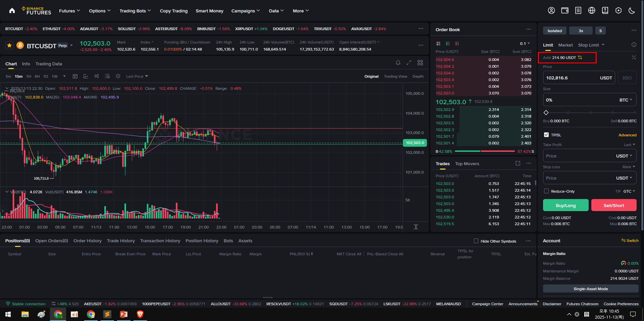Select the 4H chart interval
The image size is (644, 321).
tap(37, 76)
